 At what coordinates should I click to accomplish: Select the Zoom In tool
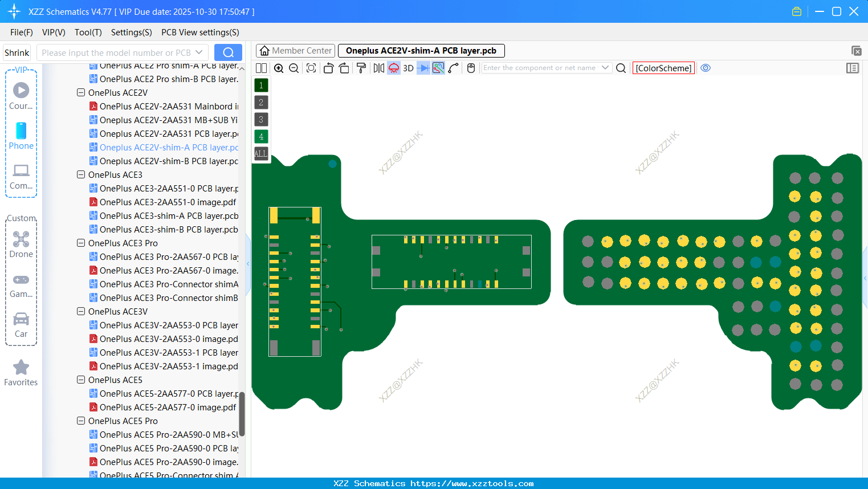coord(279,68)
